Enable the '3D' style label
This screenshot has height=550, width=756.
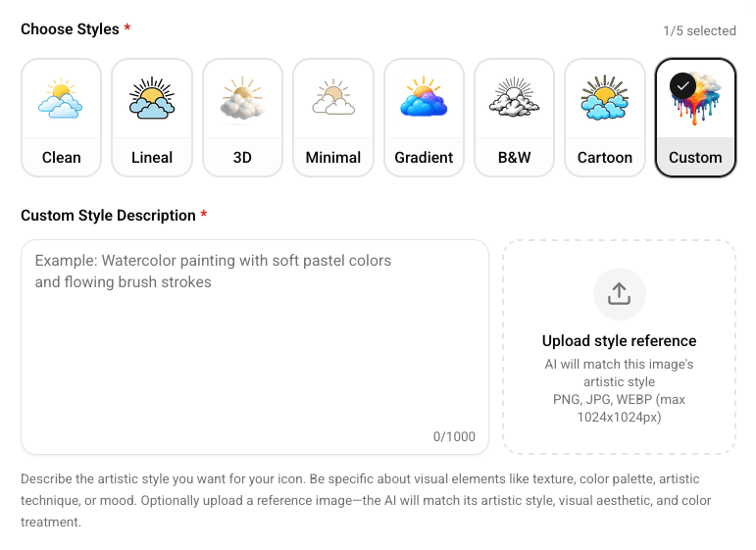coord(242,157)
